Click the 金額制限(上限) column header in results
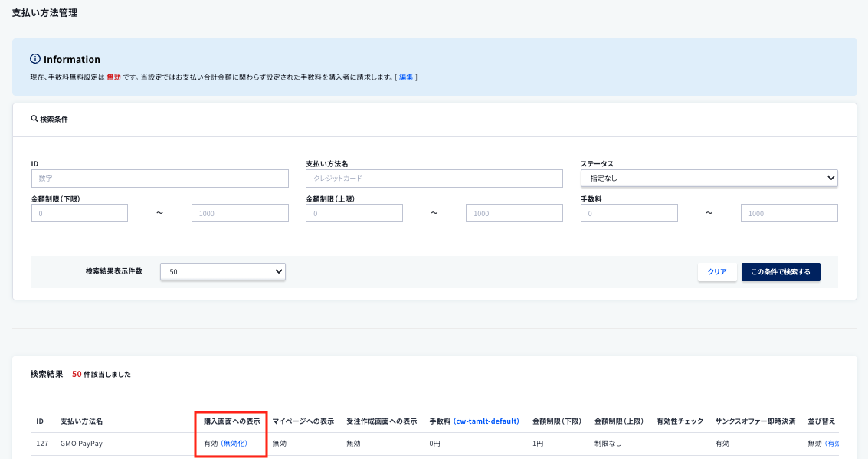 pos(619,421)
